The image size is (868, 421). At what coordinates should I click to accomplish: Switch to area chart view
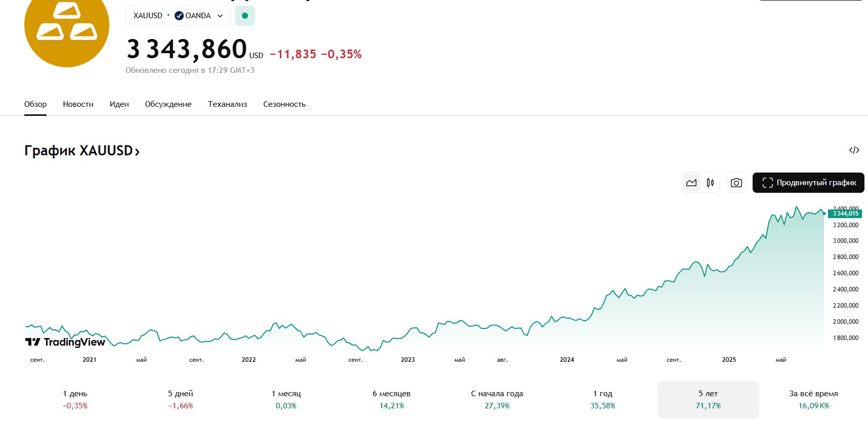point(691,183)
